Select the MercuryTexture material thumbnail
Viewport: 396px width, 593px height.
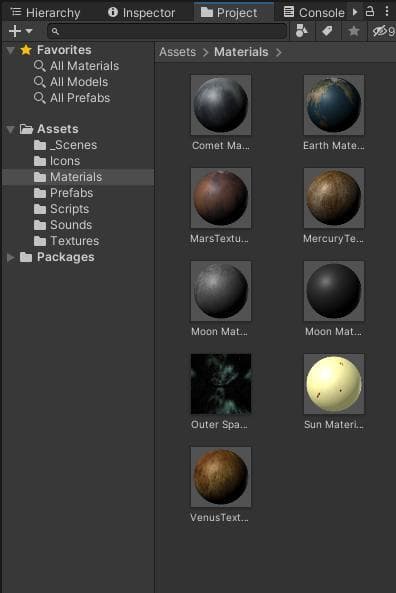(334, 198)
